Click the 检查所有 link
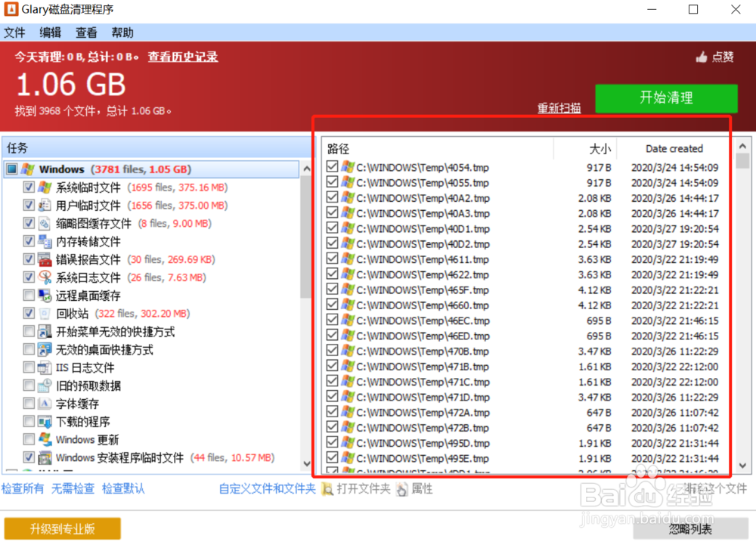The height and width of the screenshot is (545, 756). [x=23, y=488]
